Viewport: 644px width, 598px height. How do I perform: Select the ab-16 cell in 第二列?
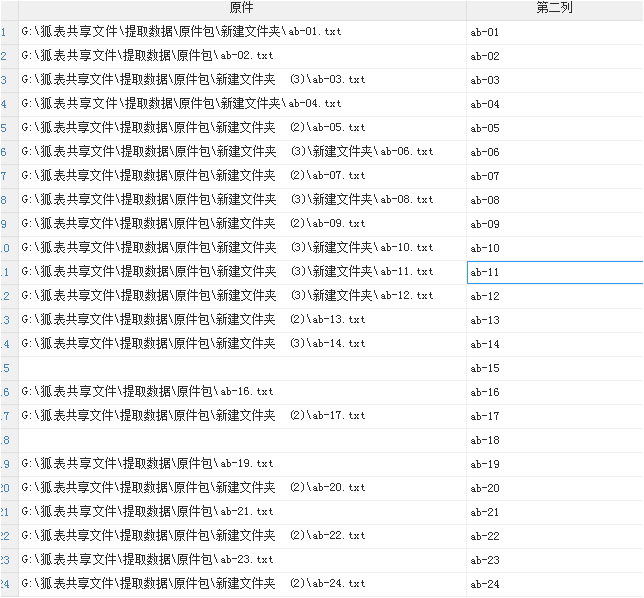pyautogui.click(x=554, y=392)
